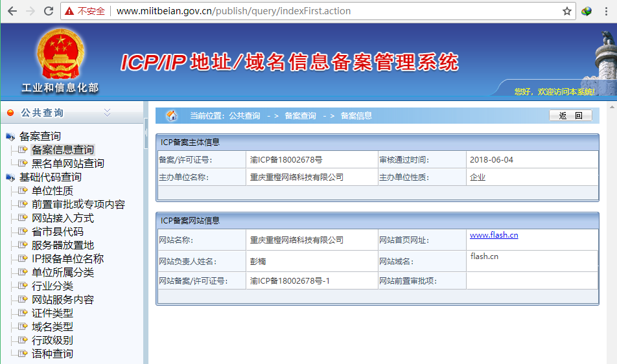Click the page icon beside 语种查询
The width and height of the screenshot is (617, 364).
[x=23, y=354]
